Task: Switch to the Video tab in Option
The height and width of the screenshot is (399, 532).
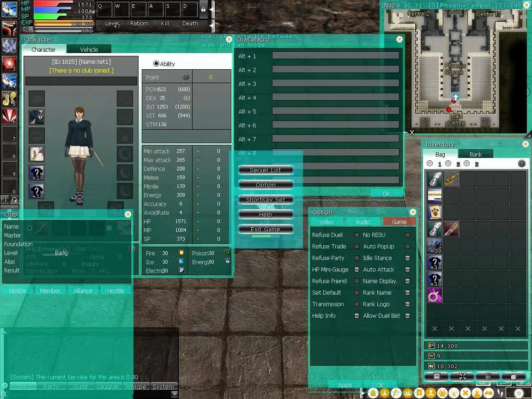Action: tap(326, 222)
